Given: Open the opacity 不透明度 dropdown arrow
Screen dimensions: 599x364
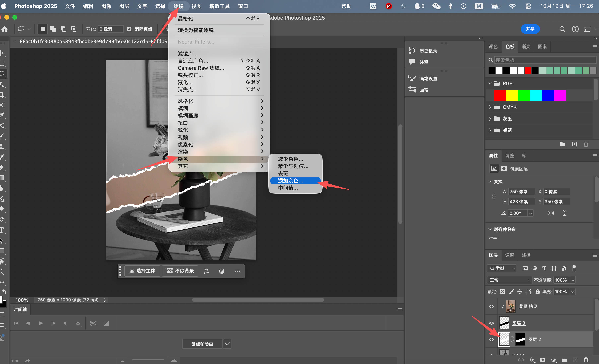Looking at the screenshot, I should click(573, 280).
